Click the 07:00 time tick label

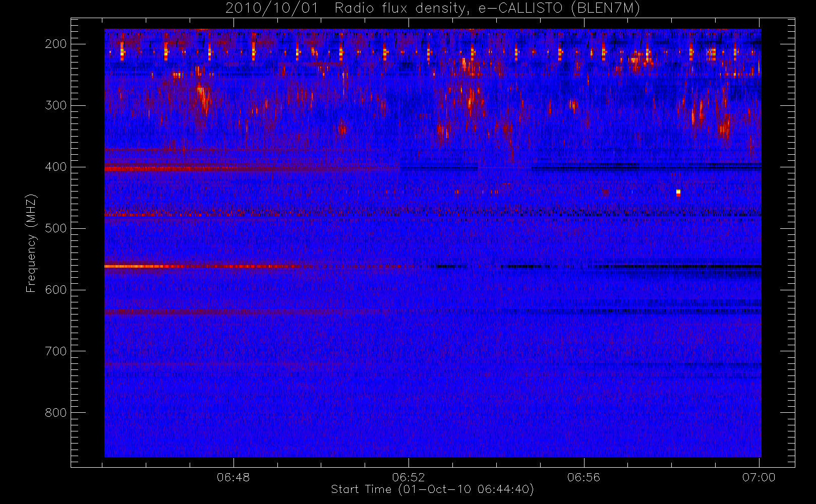point(759,477)
